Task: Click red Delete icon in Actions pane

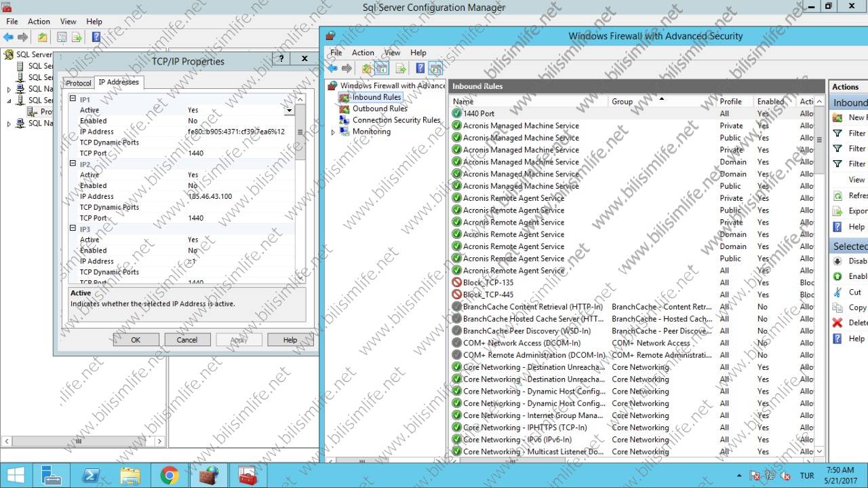Action: [837, 323]
